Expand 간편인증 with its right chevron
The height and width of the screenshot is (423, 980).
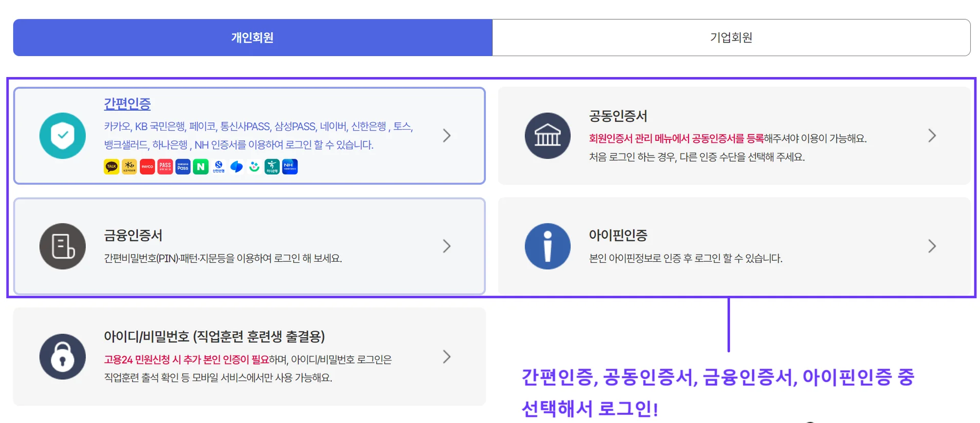click(447, 136)
